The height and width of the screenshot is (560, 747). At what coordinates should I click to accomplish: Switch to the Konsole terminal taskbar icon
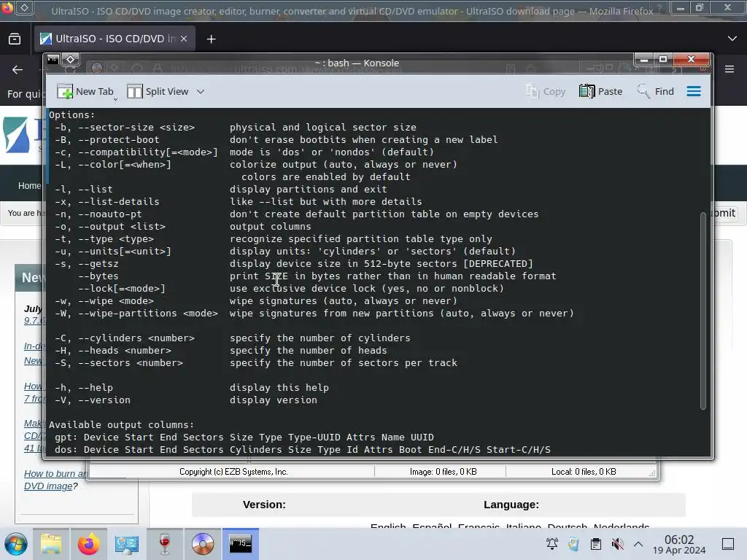[241, 544]
